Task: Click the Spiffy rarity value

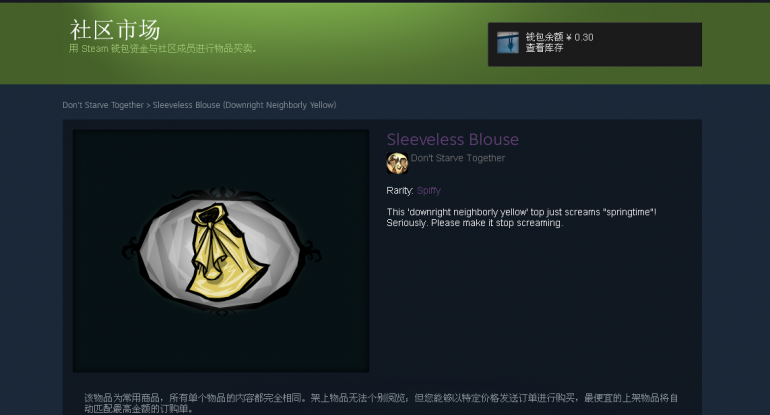Action: click(429, 191)
